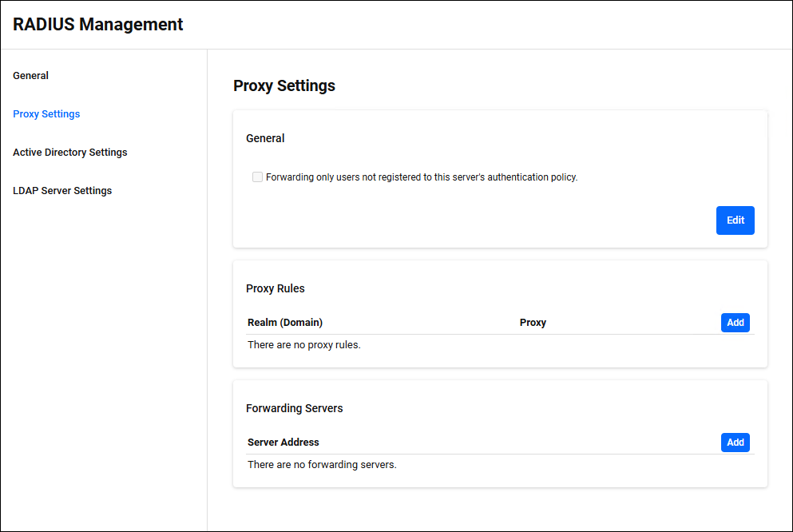
Task: Click the Server Address column header
Action: coord(283,443)
